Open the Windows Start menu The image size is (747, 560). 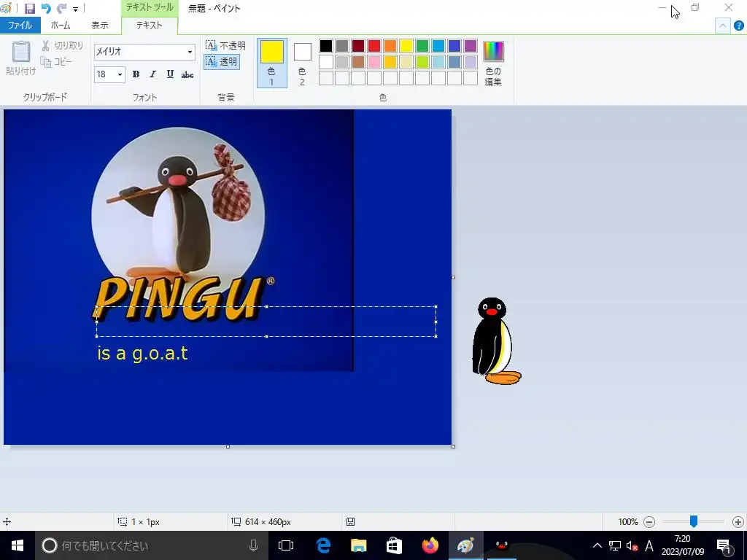(x=18, y=545)
